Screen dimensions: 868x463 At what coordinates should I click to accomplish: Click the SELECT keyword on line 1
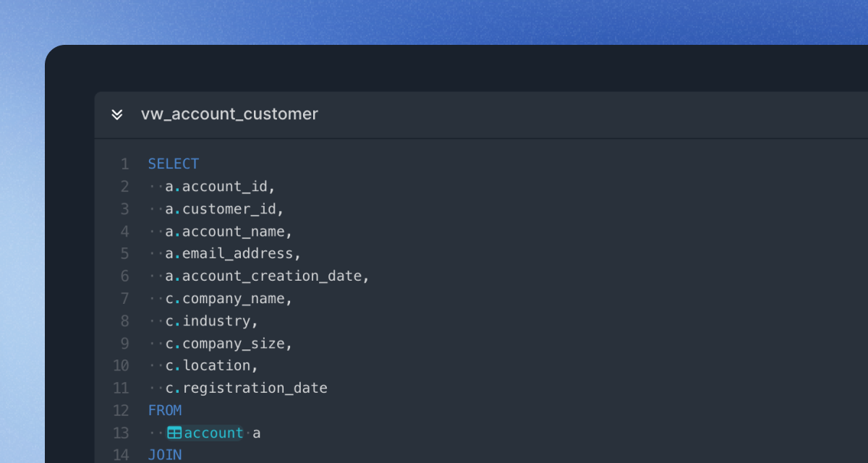pos(173,163)
